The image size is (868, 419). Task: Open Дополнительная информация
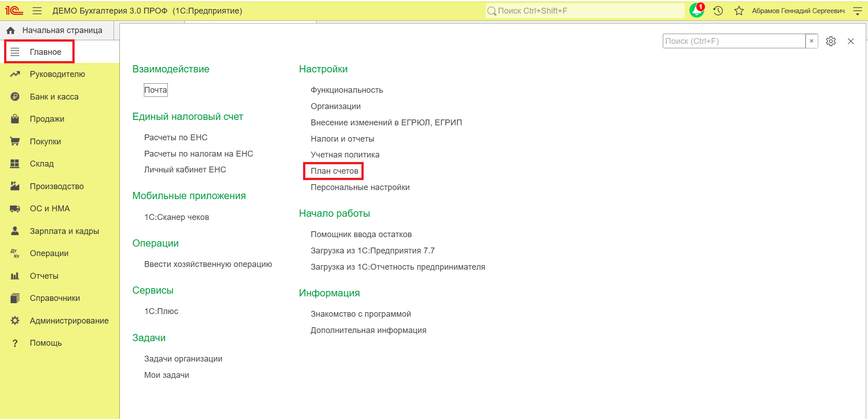tap(369, 330)
